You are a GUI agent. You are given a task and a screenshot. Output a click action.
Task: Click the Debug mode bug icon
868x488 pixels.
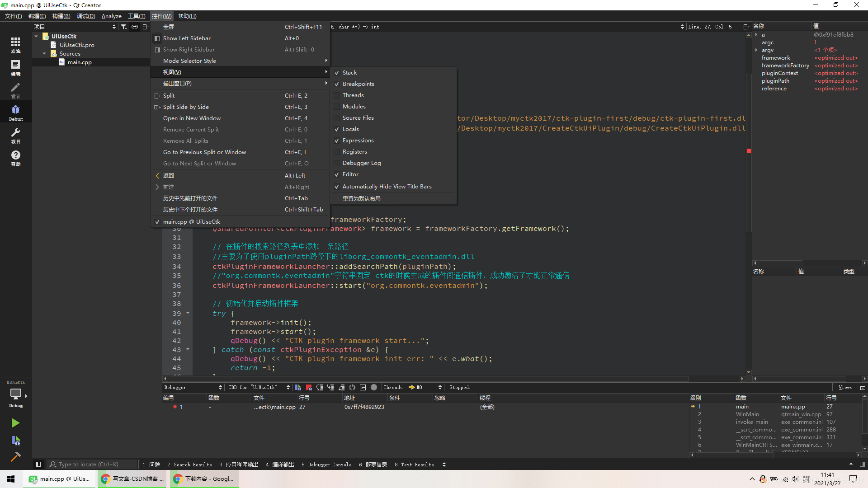(15, 110)
